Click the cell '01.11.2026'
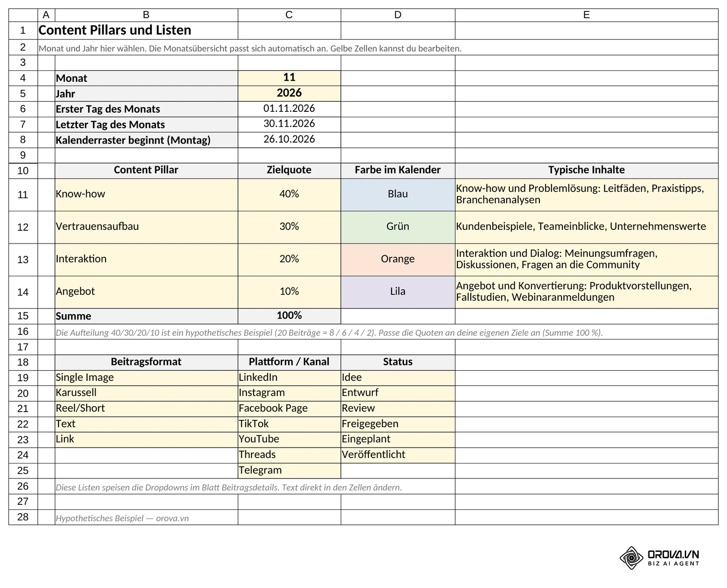 tap(289, 109)
